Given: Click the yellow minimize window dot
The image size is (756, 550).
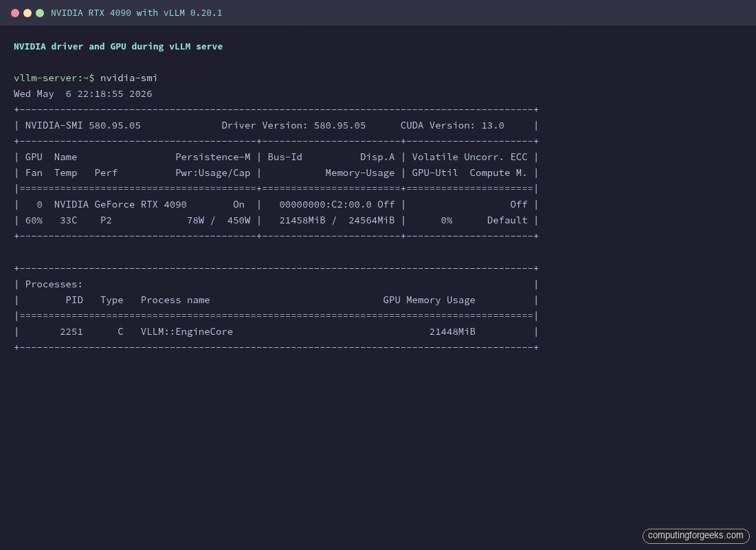Looking at the screenshot, I should click(27, 13).
